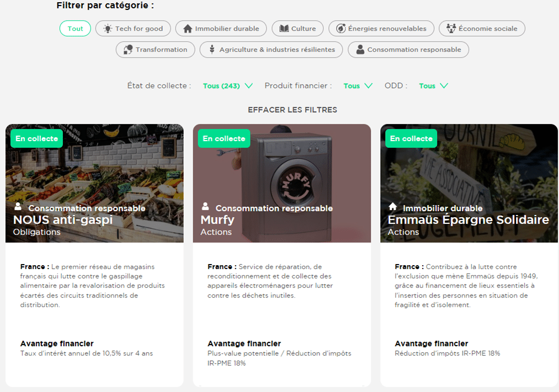Viewport: 559px width, 392px height.
Task: Click the person icon on Consommation responsable filter
Action: [x=360, y=50]
